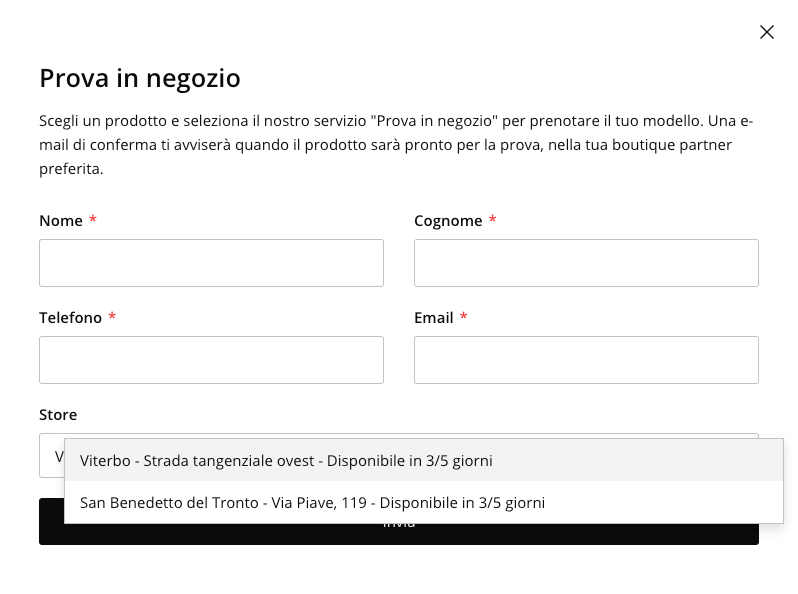The width and height of the screenshot is (798, 594).
Task: Click the required asterisk next to Cognome
Action: pos(493,220)
